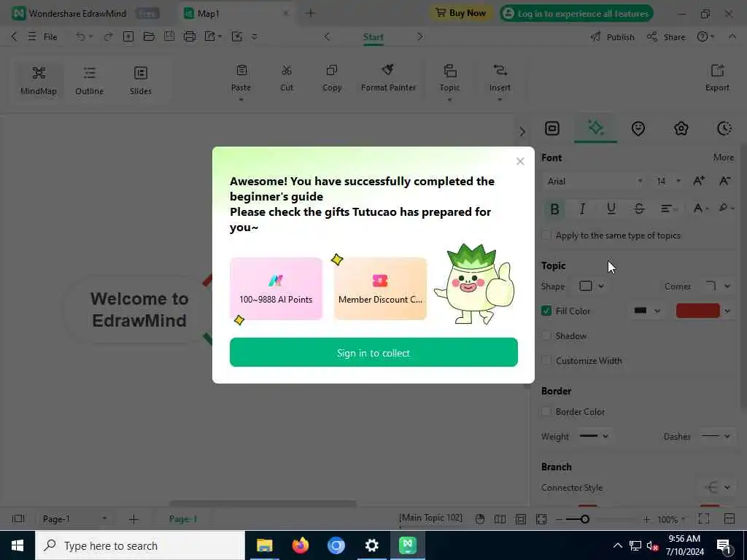The width and height of the screenshot is (747, 560).
Task: Create a new document from toolbar
Action: 128,36
